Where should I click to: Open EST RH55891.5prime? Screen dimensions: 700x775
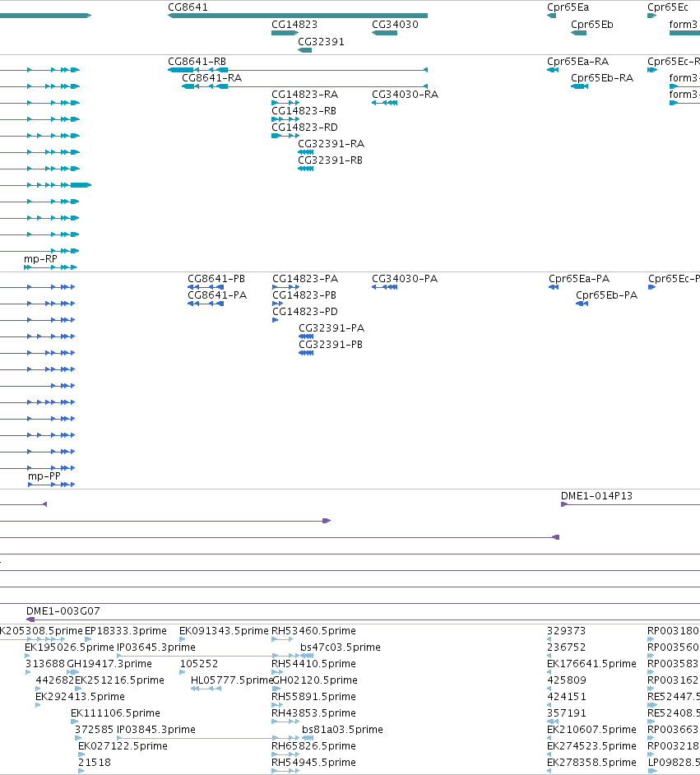point(313,697)
